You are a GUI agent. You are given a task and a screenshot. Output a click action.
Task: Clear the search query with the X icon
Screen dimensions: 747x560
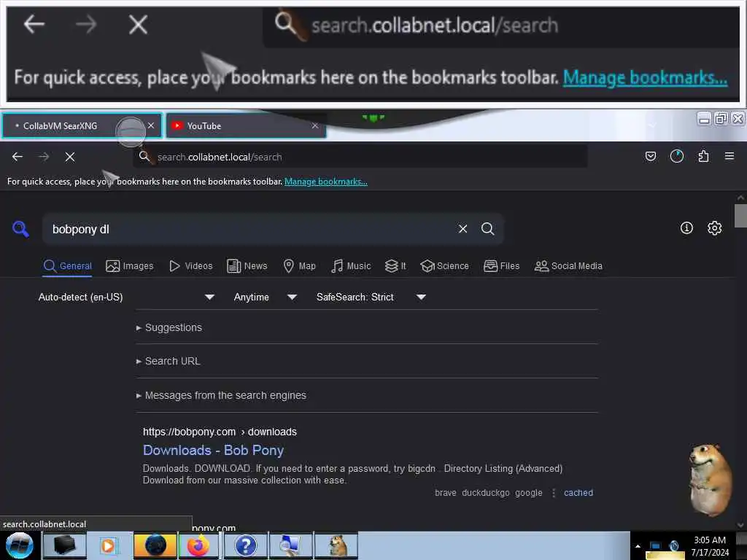(462, 228)
